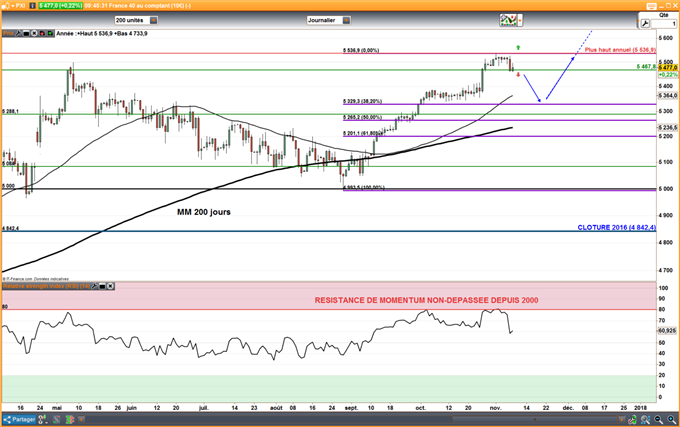
Task: Click the current price tag 5 477,0 on axis
Action: point(668,68)
